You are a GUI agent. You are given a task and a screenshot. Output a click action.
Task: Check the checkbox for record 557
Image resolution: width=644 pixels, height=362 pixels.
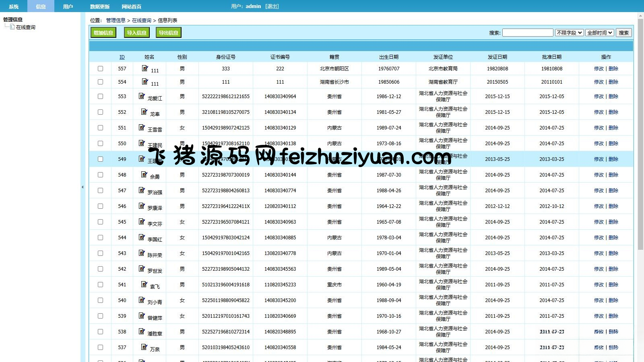(x=101, y=69)
